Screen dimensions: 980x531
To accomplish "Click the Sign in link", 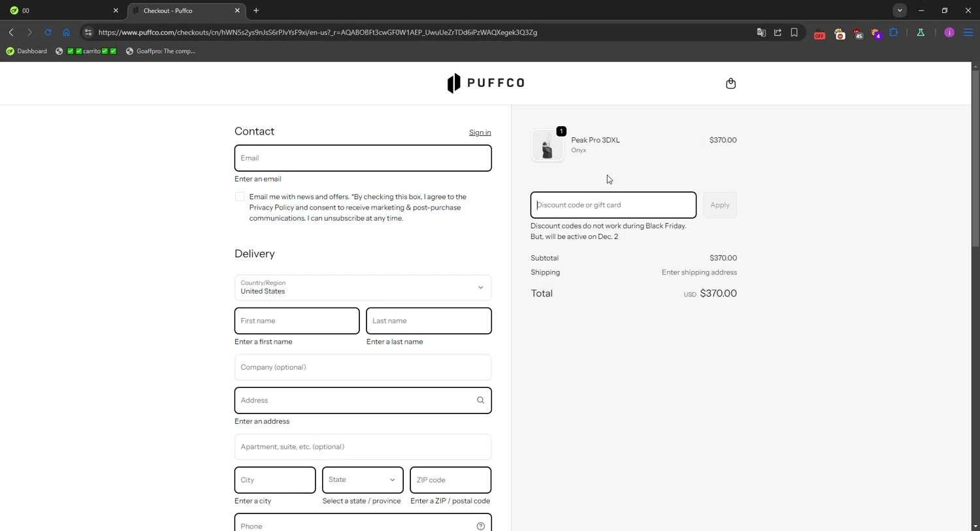I will (480, 133).
